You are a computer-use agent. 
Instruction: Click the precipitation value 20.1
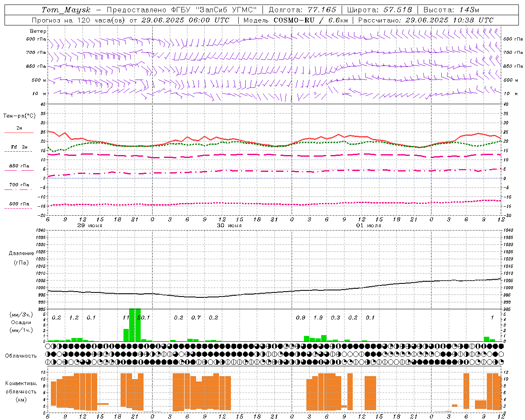click(x=144, y=318)
